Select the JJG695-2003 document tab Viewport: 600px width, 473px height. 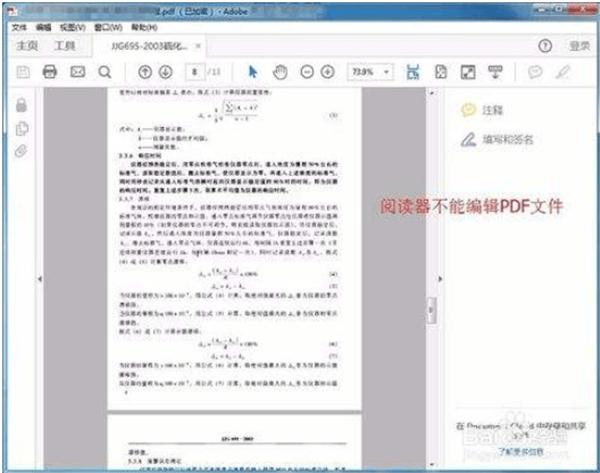pyautogui.click(x=149, y=46)
